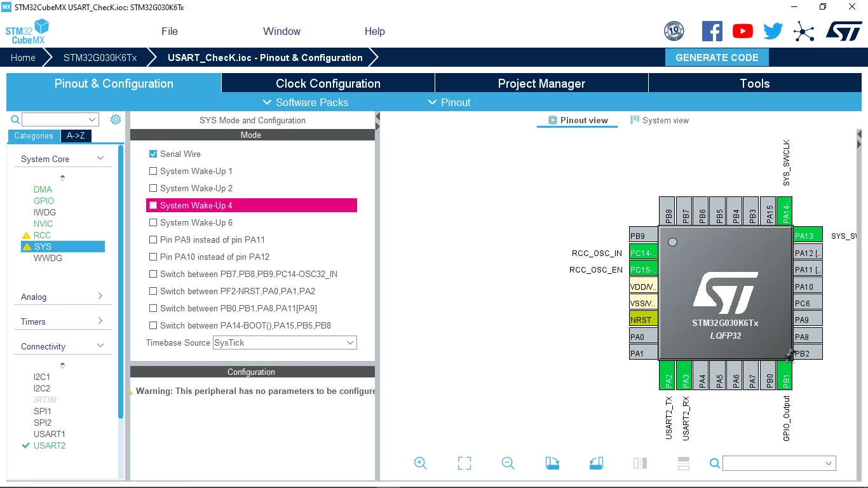
Task: Open the Window menu
Action: 282,31
